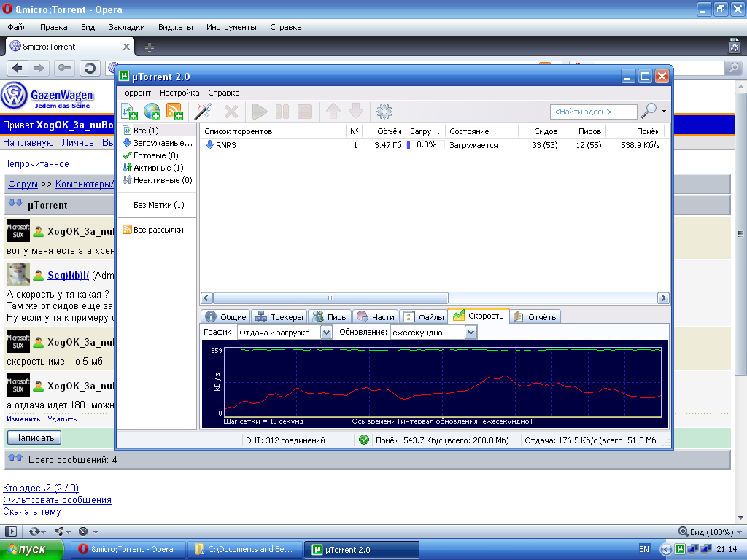Image resolution: width=747 pixels, height=560 pixels.
Task: Open µTorrent preferences gear icon
Action: click(x=384, y=112)
